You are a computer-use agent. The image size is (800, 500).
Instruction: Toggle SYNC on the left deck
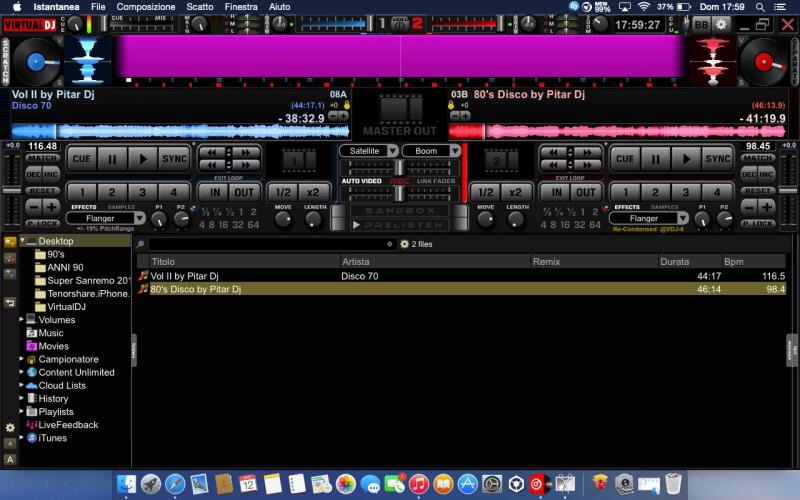coord(175,159)
